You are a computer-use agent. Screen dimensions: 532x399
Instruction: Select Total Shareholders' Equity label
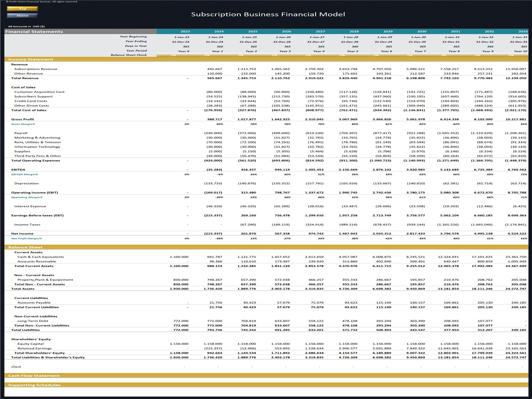click(x=39, y=353)
